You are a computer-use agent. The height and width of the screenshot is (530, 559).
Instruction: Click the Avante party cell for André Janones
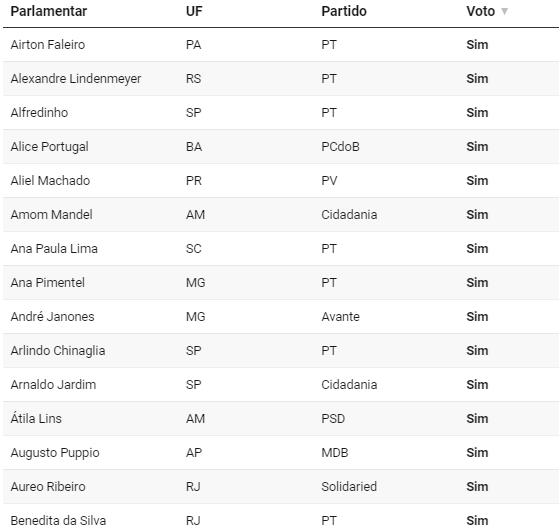[340, 317]
